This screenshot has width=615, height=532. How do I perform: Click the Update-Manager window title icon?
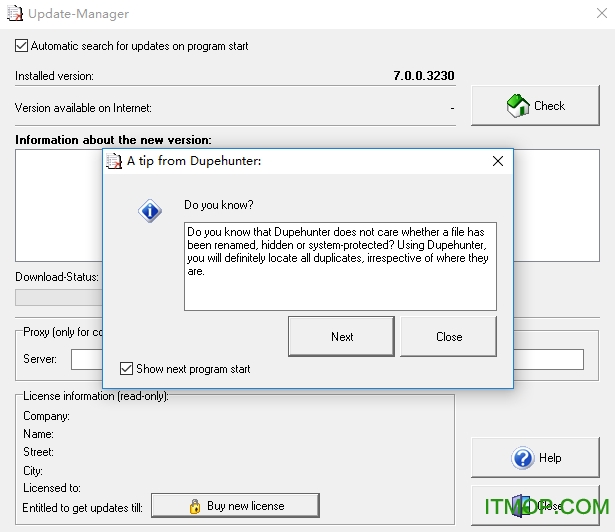(x=13, y=14)
